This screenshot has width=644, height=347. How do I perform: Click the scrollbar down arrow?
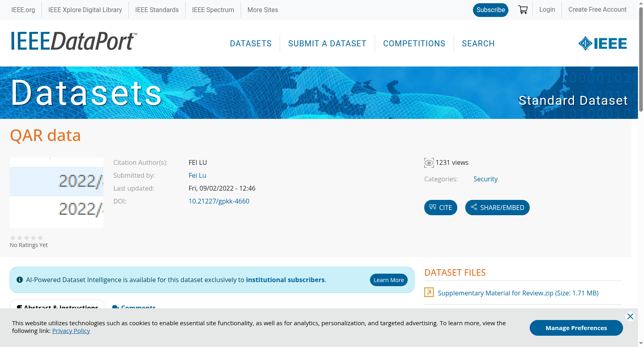click(x=641, y=343)
